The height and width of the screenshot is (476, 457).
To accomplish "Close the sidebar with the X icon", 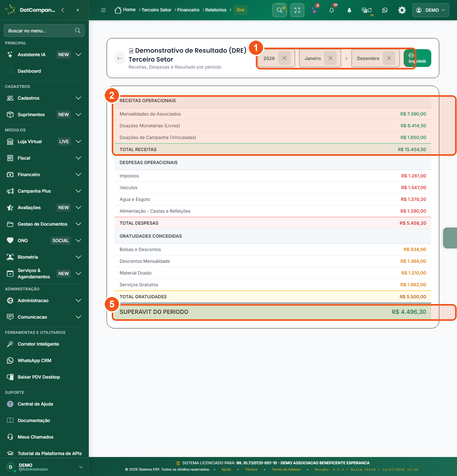I will point(78,10).
